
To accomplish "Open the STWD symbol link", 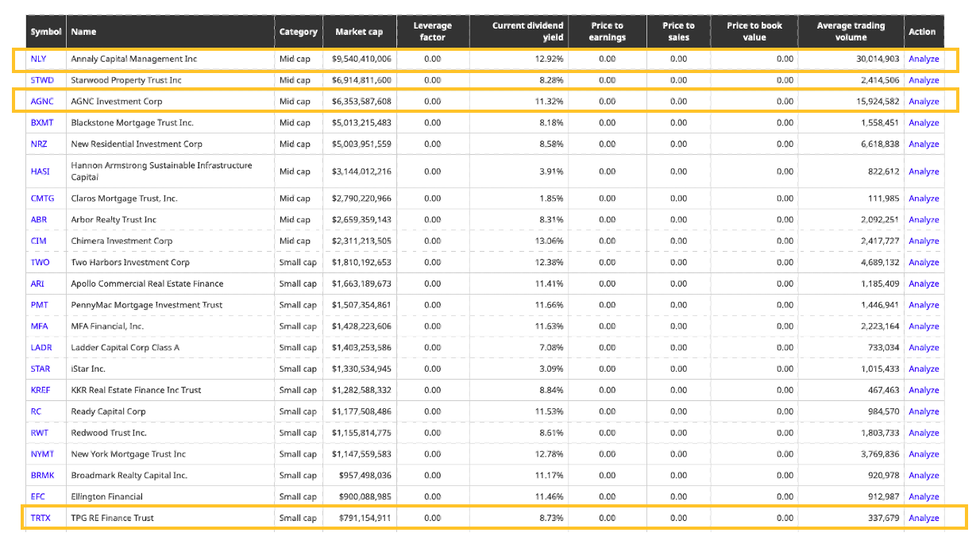I will click(42, 80).
